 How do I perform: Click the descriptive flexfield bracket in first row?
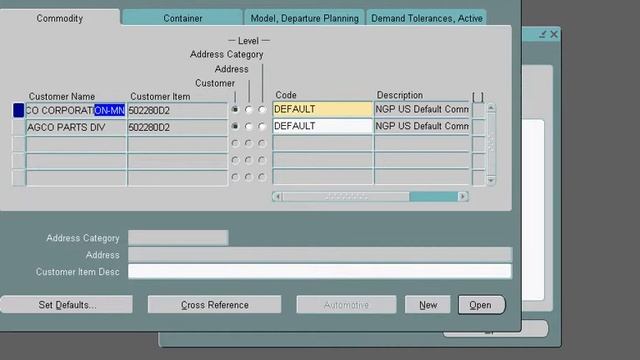tap(478, 109)
